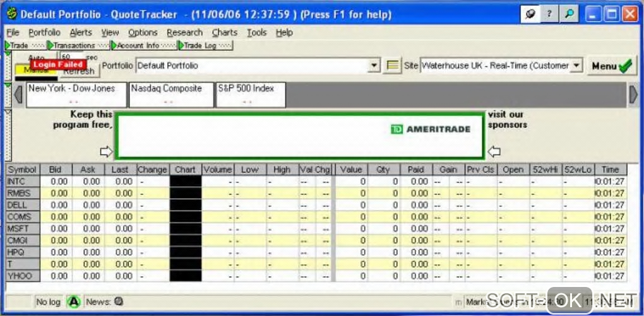Open the Help menu
This screenshot has width=644, height=316.
[x=284, y=32]
